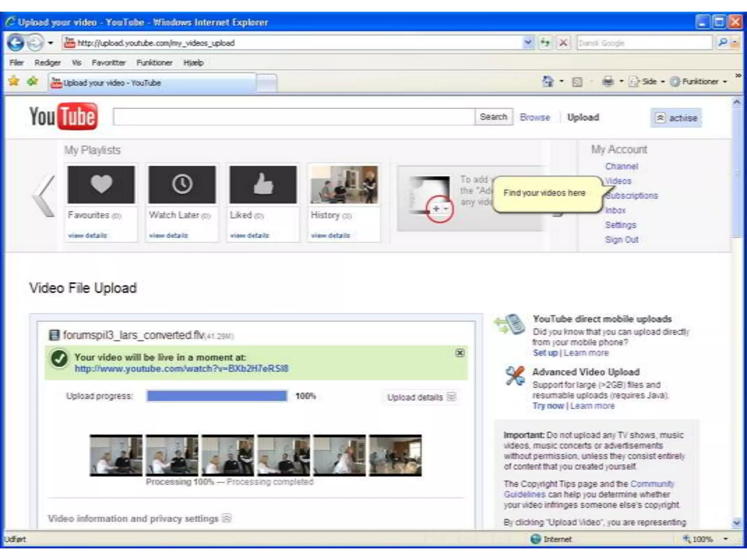Click the previous playlist arrow
The height and width of the screenshot is (560, 747).
44,196
